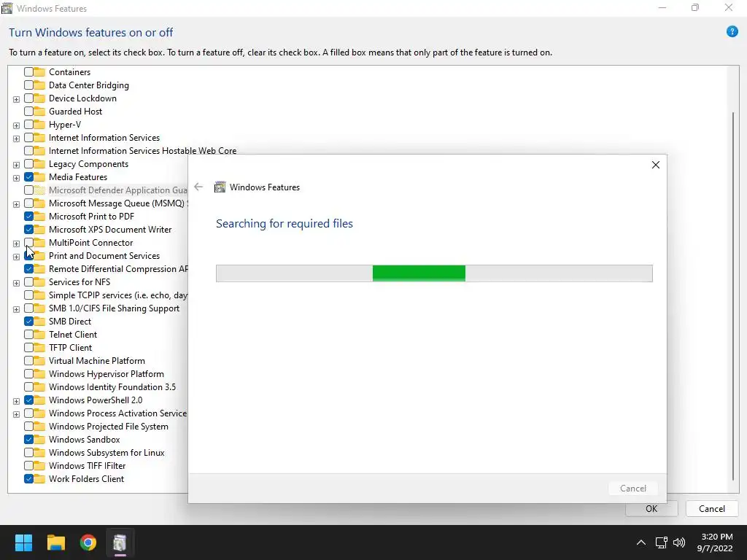Expand the Legacy Components node
The image size is (747, 560).
16,165
